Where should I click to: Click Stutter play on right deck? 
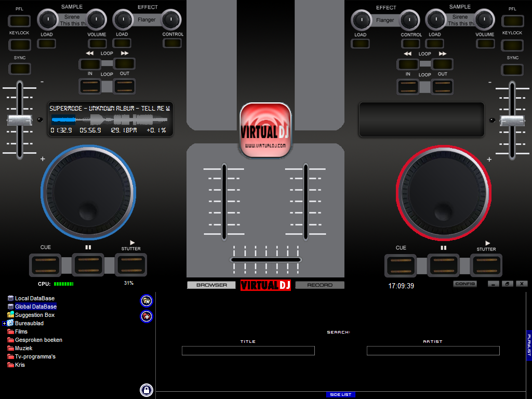click(486, 265)
